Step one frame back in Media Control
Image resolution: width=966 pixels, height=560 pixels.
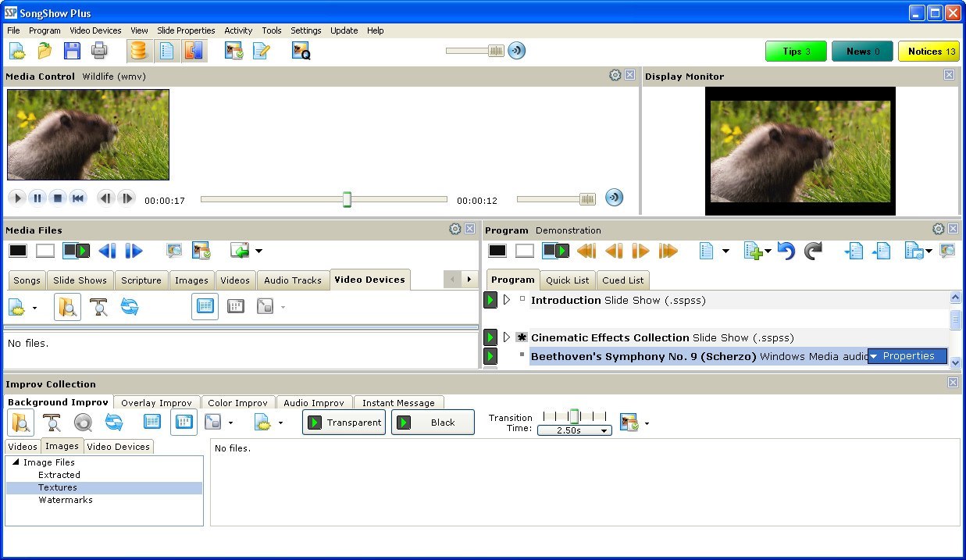pos(106,198)
